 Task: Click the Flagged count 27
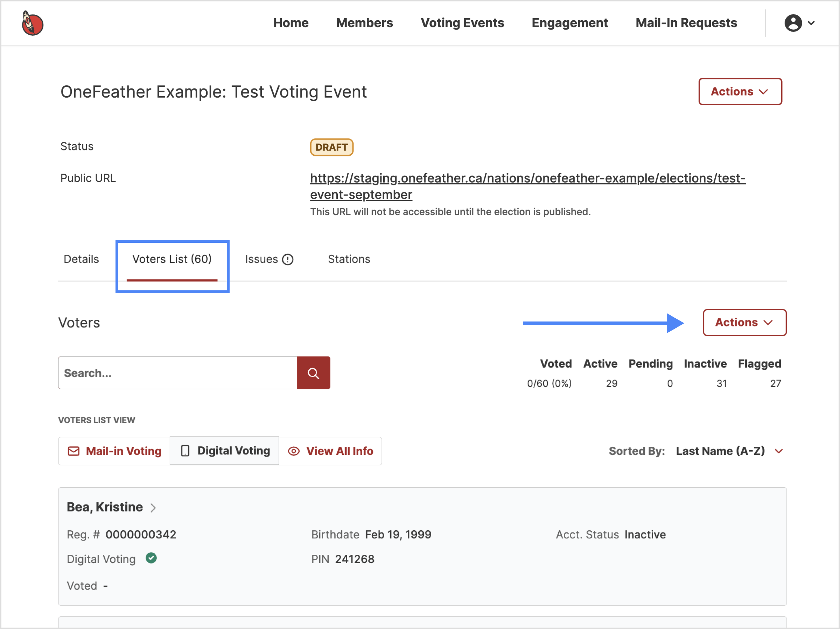(x=776, y=383)
